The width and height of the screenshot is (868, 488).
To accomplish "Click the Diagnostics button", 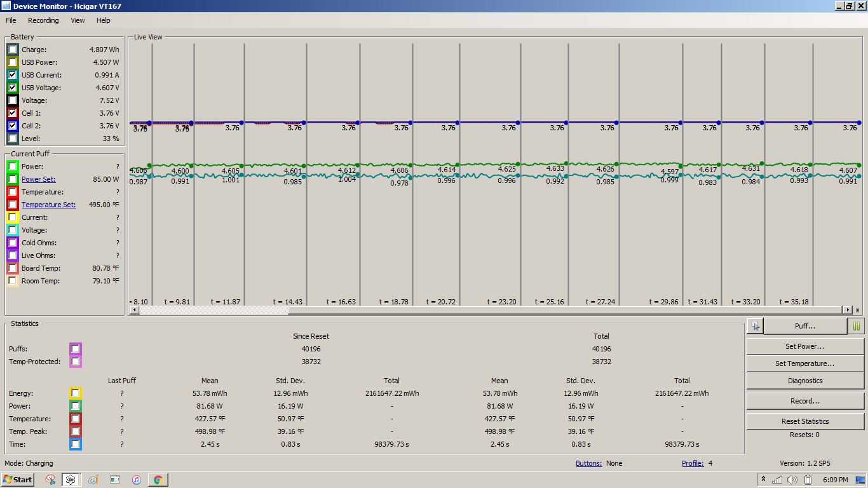I will tap(804, 381).
